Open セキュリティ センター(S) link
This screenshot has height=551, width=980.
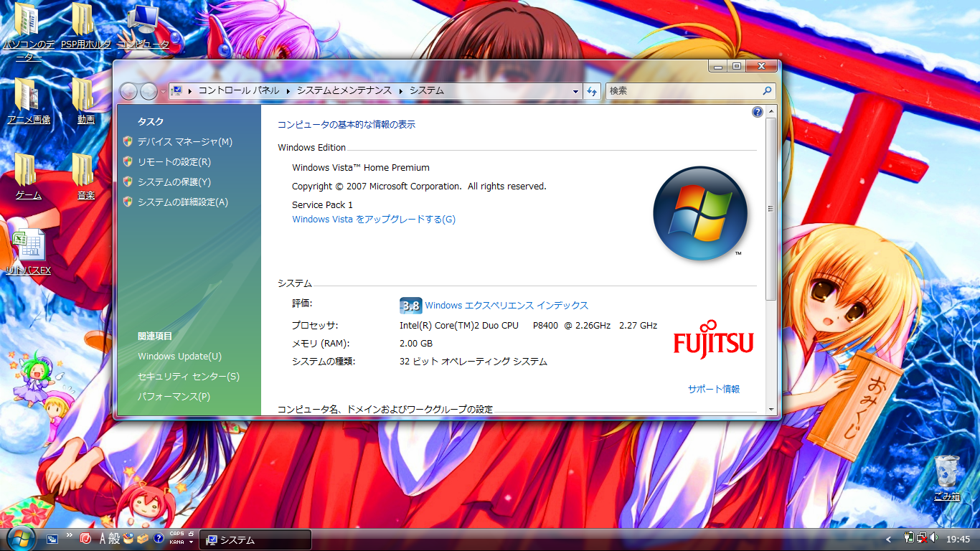(x=189, y=377)
